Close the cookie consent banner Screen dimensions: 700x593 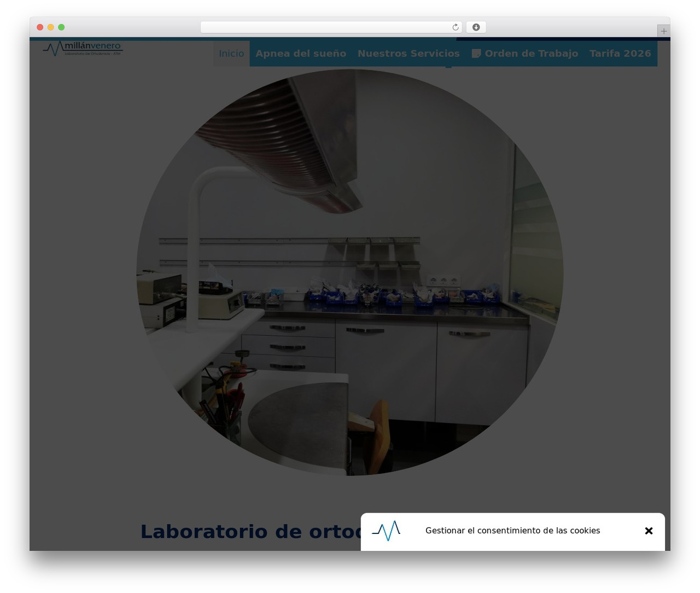(649, 531)
